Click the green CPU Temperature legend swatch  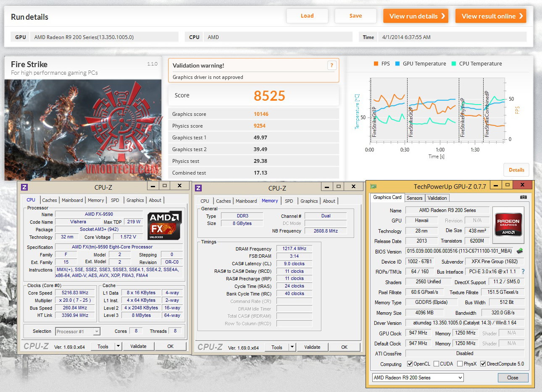pos(454,64)
